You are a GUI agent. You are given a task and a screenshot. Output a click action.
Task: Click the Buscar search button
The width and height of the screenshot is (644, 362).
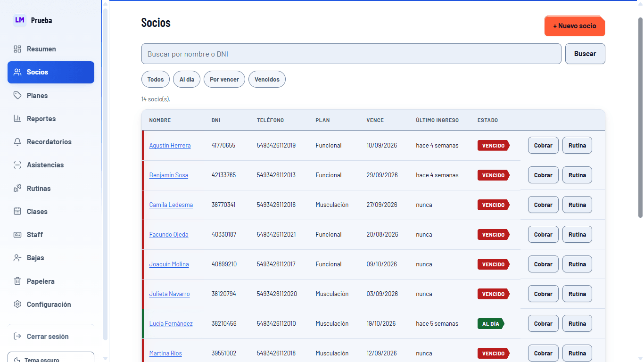click(x=585, y=54)
